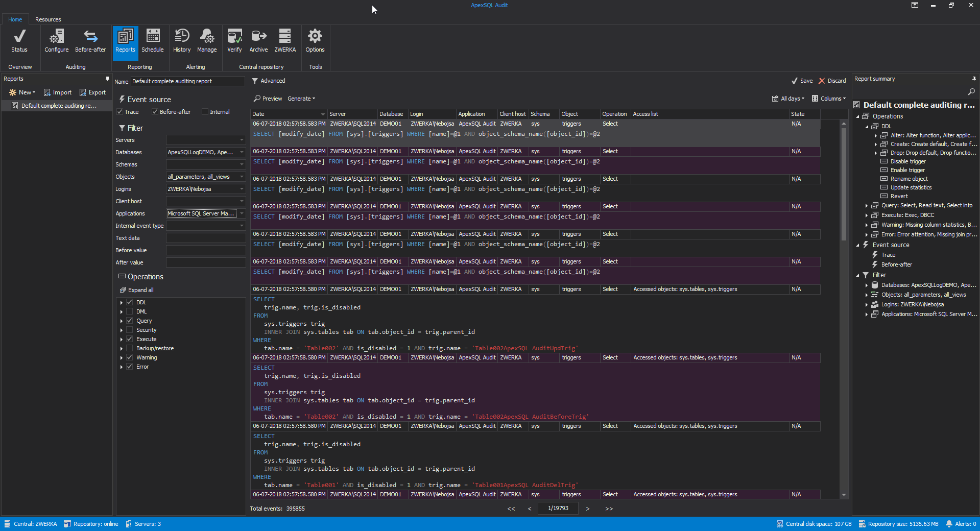Toggle the Trace event source checkbox

click(x=120, y=112)
